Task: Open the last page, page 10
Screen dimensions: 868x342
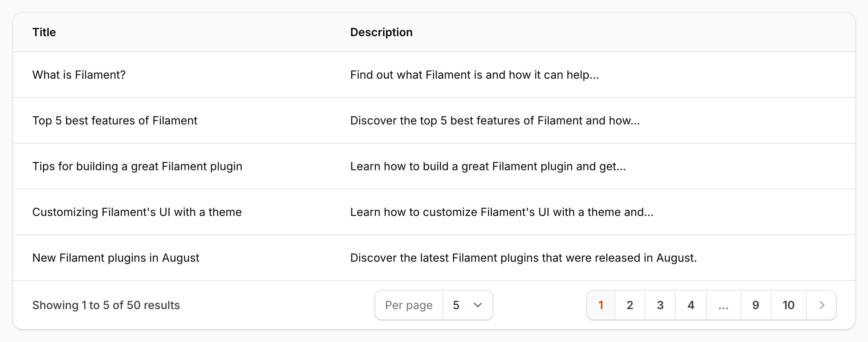Action: tap(788, 305)
